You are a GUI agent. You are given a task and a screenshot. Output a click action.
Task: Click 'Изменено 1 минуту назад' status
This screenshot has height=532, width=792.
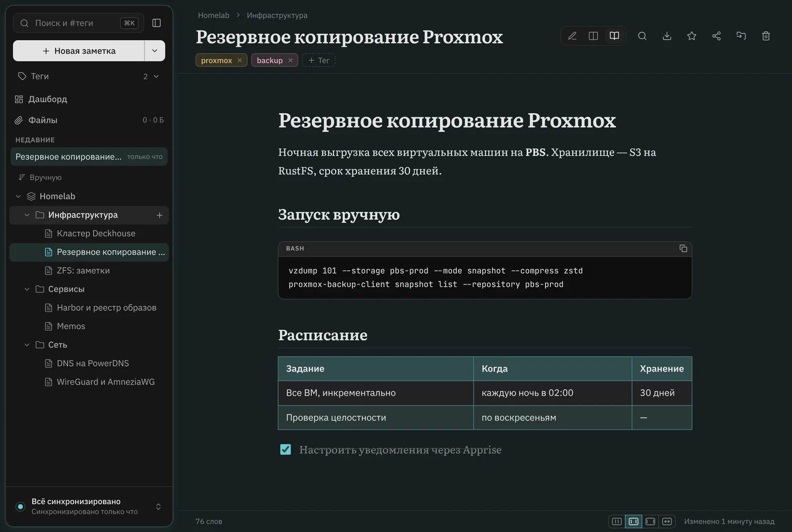coord(729,521)
